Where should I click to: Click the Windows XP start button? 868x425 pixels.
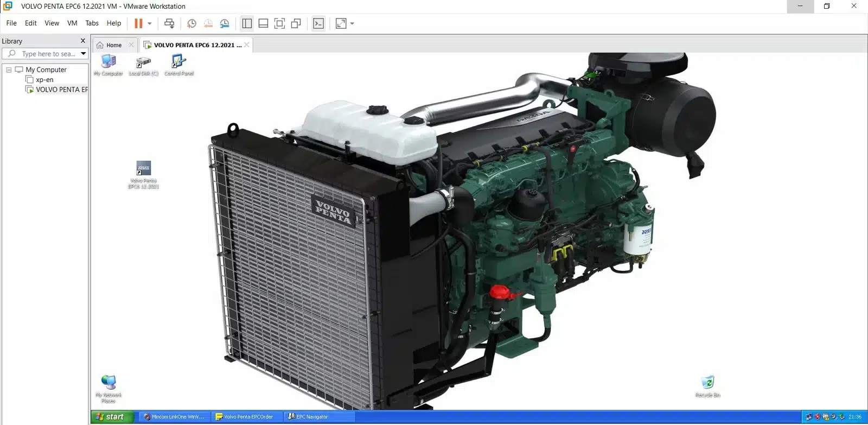(110, 417)
